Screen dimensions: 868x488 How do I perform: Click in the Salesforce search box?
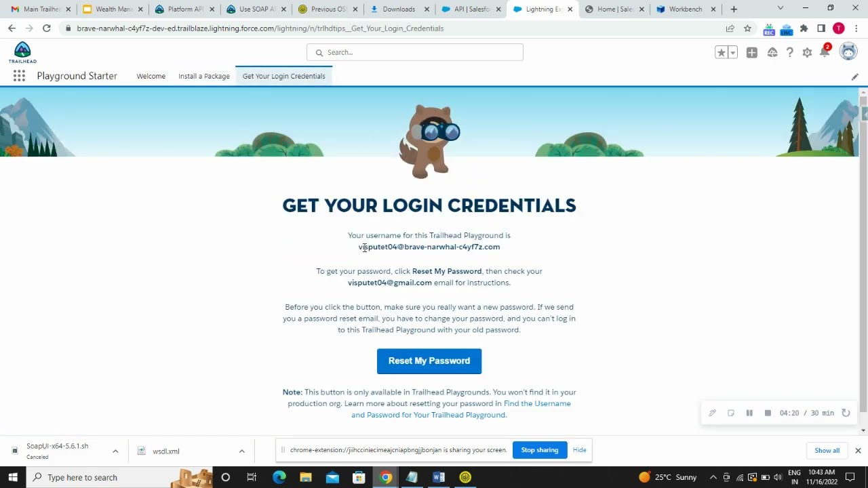click(415, 52)
